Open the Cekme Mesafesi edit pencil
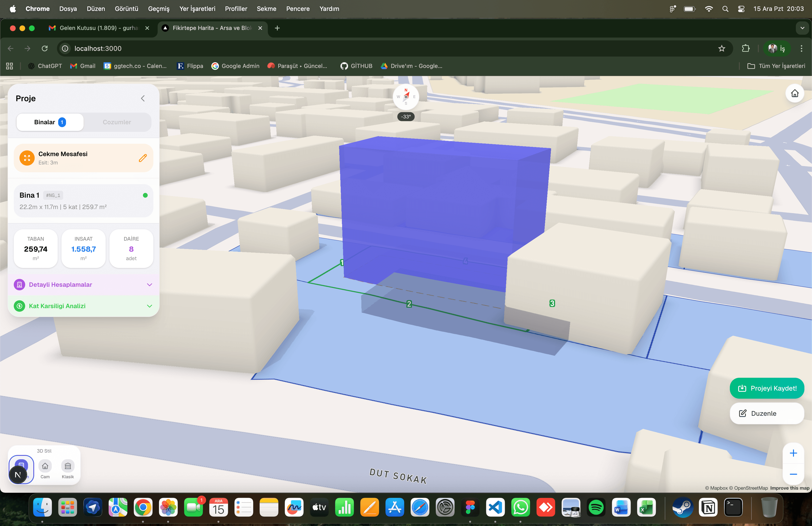Viewport: 812px width, 526px height. 143,158
